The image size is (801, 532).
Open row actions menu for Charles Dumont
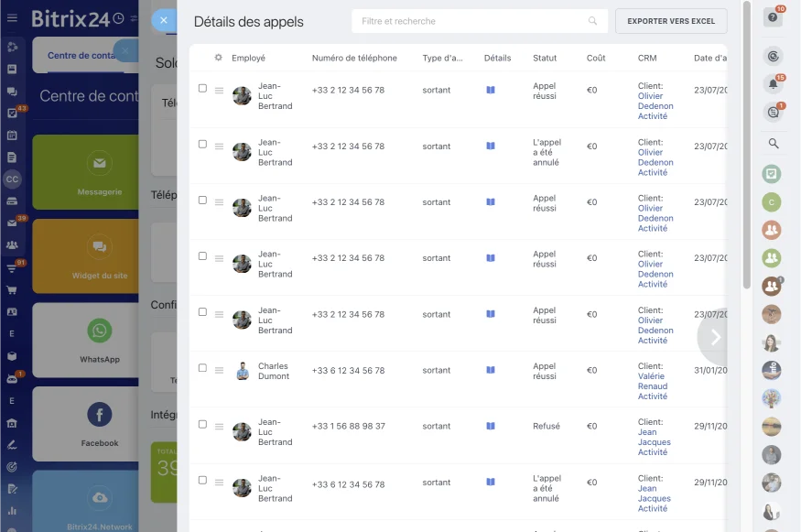pyautogui.click(x=219, y=370)
